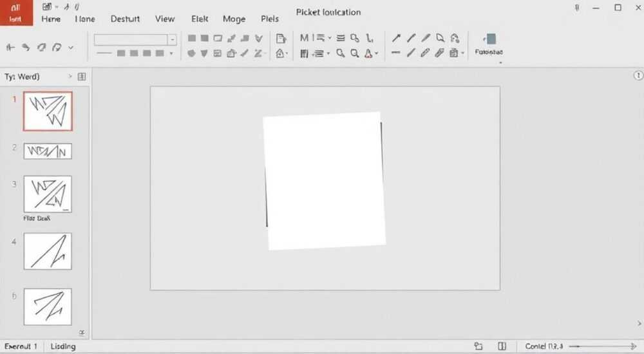Viewport: 644px width, 354px height.
Task: Select slide 2 thumbnail
Action: click(48, 151)
